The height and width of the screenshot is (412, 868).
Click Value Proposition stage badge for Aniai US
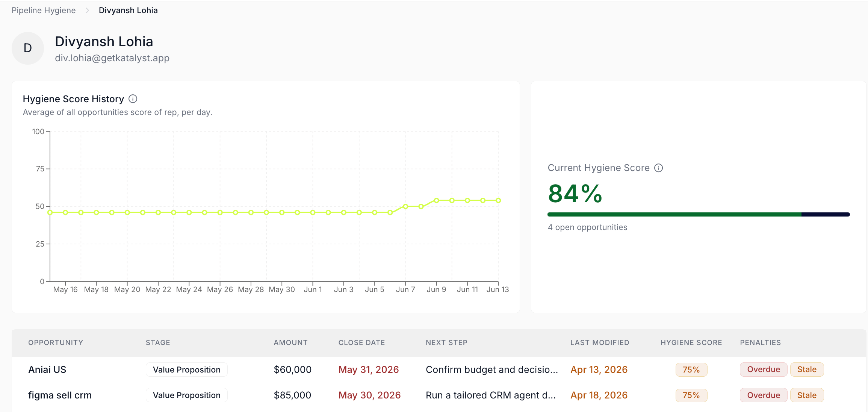(x=187, y=370)
